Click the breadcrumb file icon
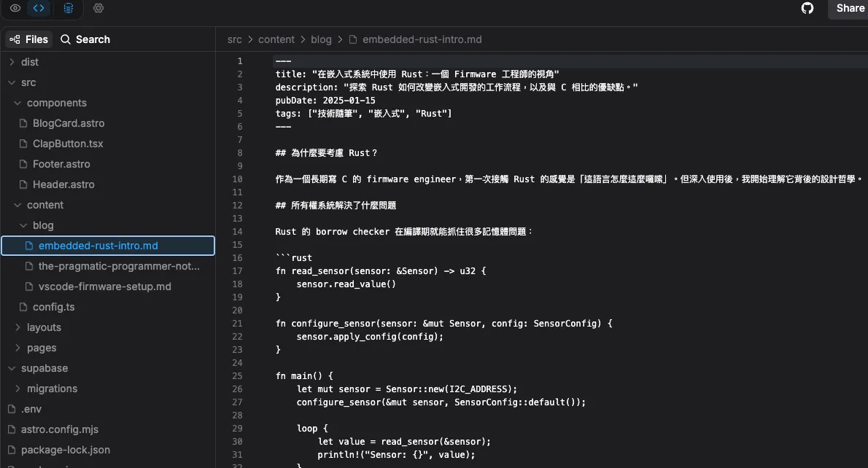Viewport: 868px width, 468px height. 352,40
